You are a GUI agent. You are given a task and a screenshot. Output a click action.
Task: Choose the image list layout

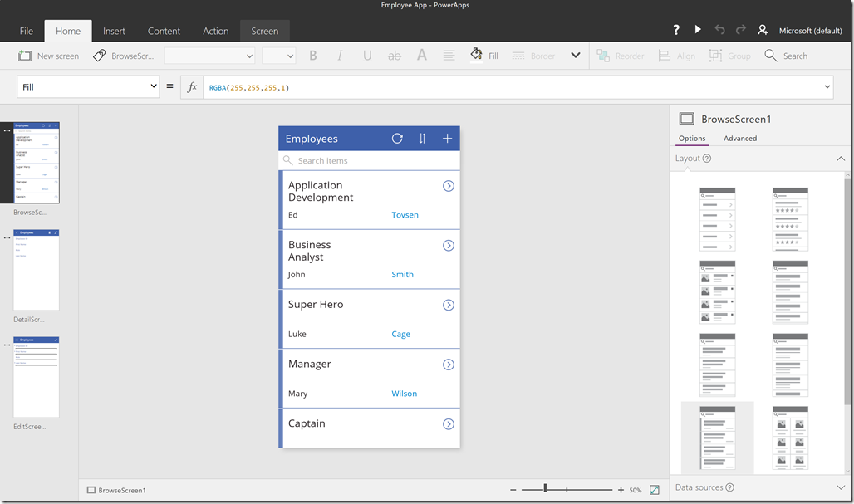click(717, 291)
